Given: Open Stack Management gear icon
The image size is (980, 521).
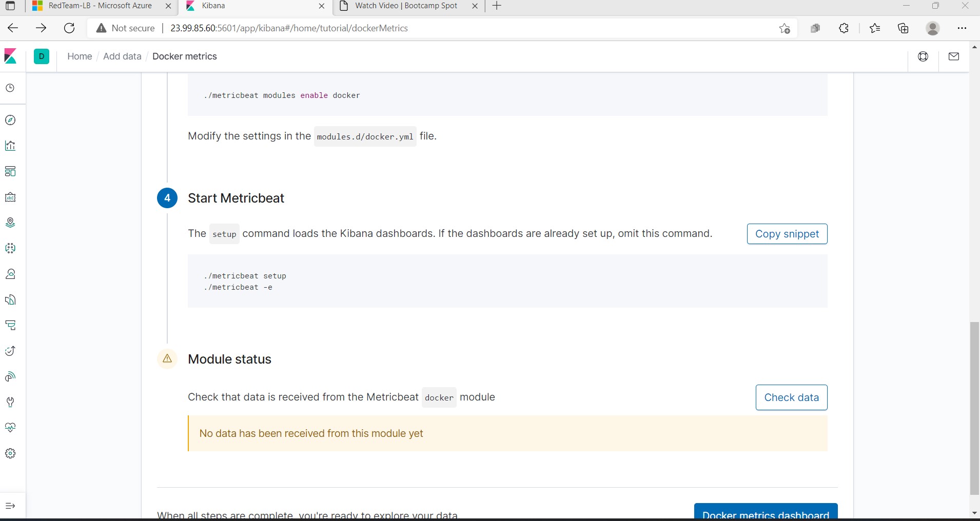Looking at the screenshot, I should click(x=10, y=453).
